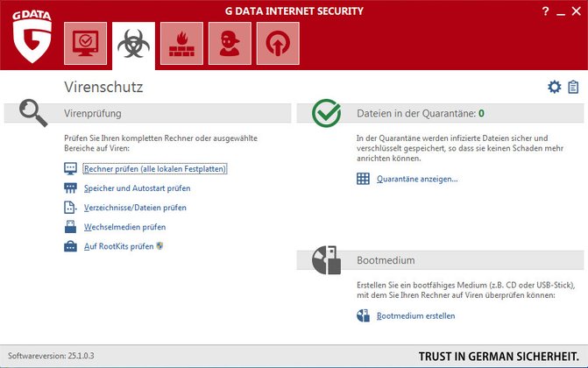Click the memory chip icon for Speicher
The width and height of the screenshot is (588, 368).
70,188
